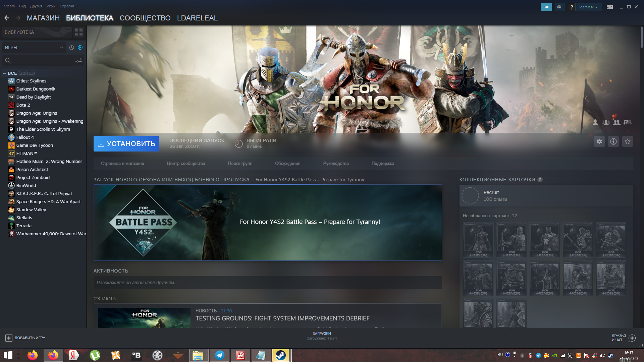Open the Справка menu
Screen dimensions: 644x362
point(67,6)
